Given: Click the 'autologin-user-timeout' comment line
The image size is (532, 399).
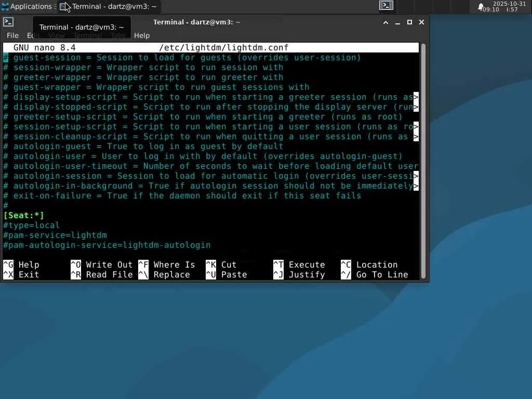Looking at the screenshot, I should point(211,166).
